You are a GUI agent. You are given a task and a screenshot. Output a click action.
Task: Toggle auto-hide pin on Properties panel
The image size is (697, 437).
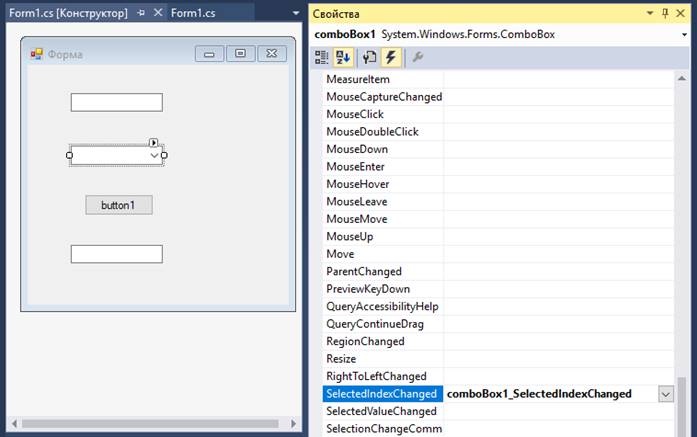pyautogui.click(x=665, y=13)
